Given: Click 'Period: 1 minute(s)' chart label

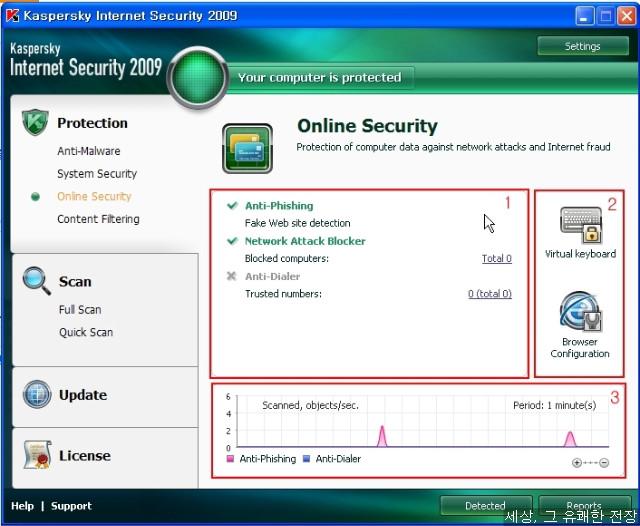Looking at the screenshot, I should (555, 405).
